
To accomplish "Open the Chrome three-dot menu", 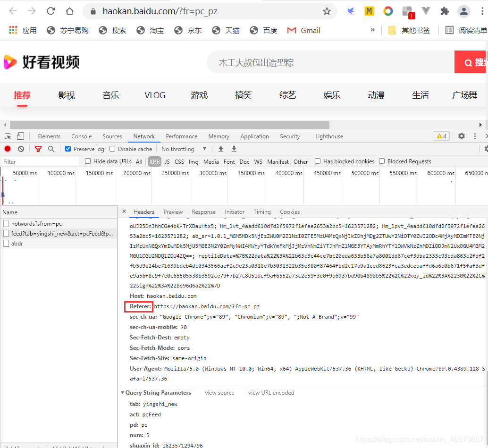I will pyautogui.click(x=482, y=11).
